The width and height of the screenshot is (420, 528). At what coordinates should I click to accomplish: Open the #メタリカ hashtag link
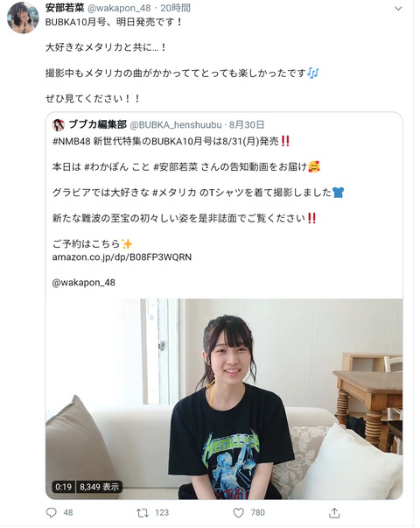coord(174,193)
